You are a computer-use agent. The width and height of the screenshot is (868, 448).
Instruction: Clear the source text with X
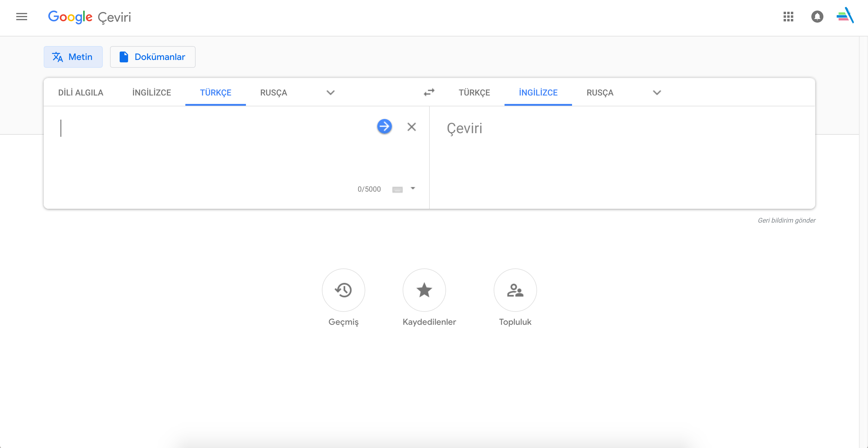pyautogui.click(x=411, y=127)
